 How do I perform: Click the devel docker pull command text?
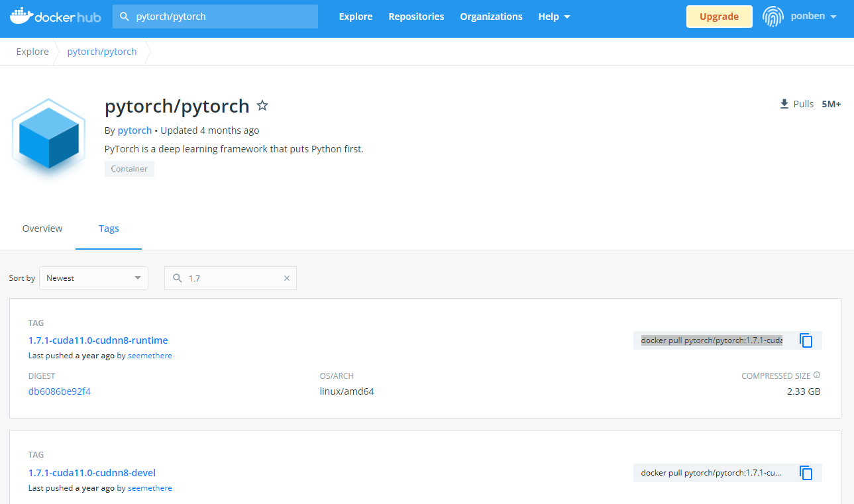(x=712, y=473)
